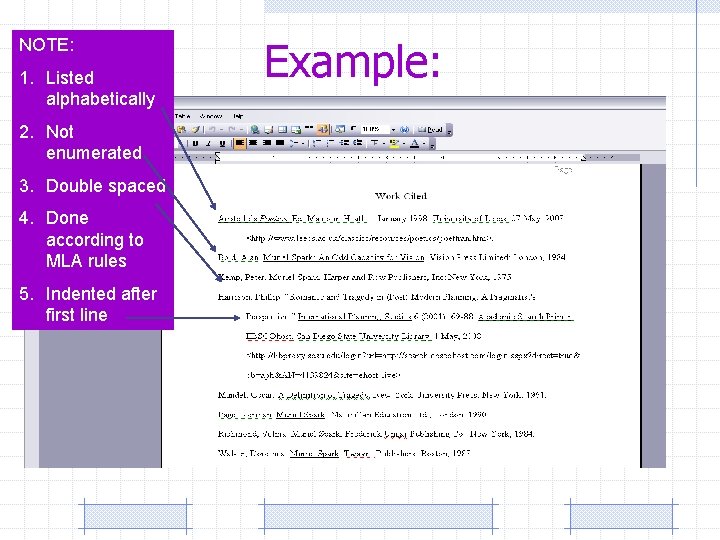This screenshot has width=720, height=540.
Task: Open the Highlight color dropdown arrow
Action: [404, 143]
